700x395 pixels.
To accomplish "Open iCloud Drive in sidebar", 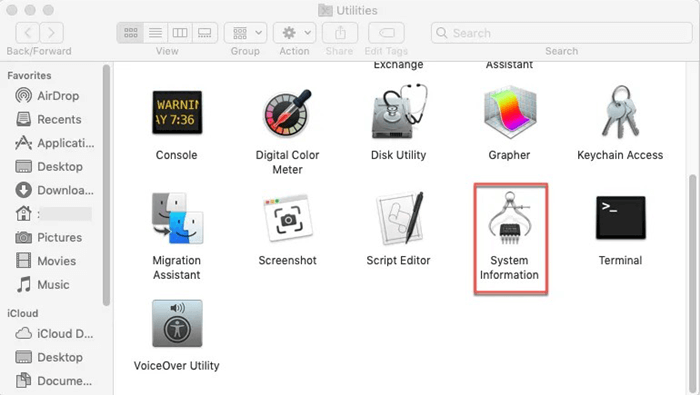I will [54, 333].
